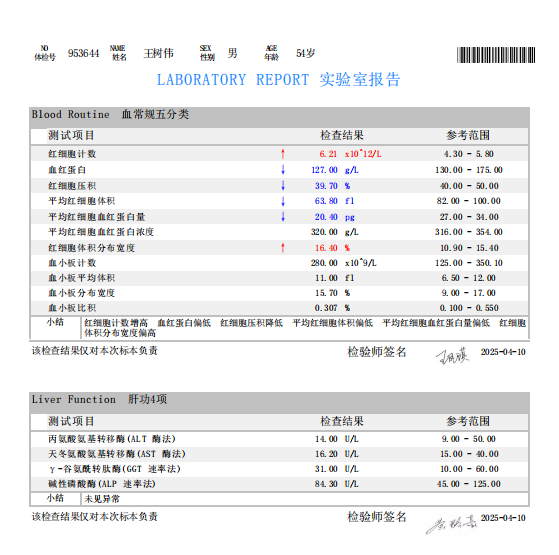Click the 红细胞压积 row label
559x555 pixels.
pos(72,186)
